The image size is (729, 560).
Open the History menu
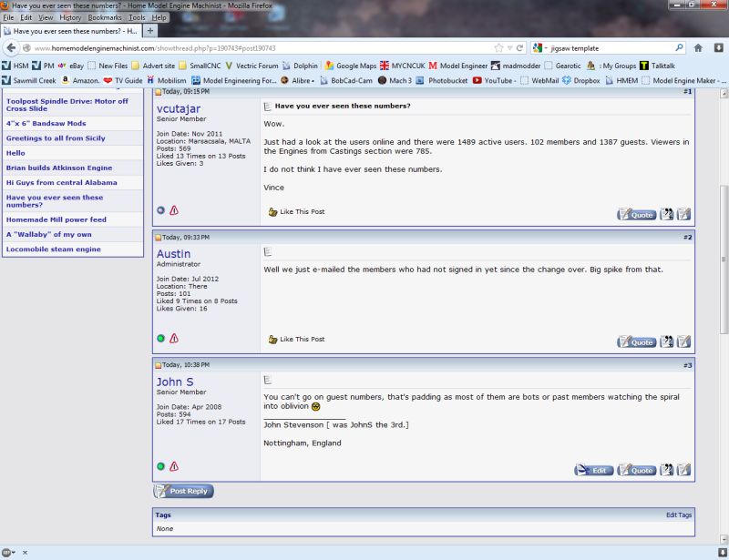[70, 17]
